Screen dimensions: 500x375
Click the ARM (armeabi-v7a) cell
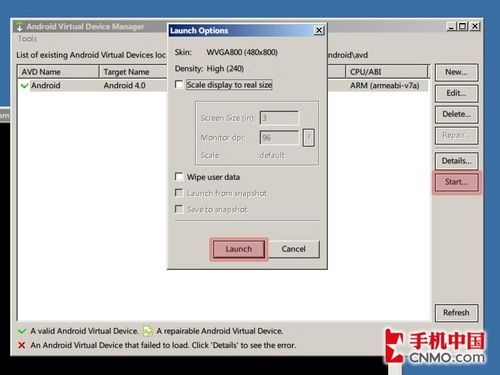coord(385,85)
